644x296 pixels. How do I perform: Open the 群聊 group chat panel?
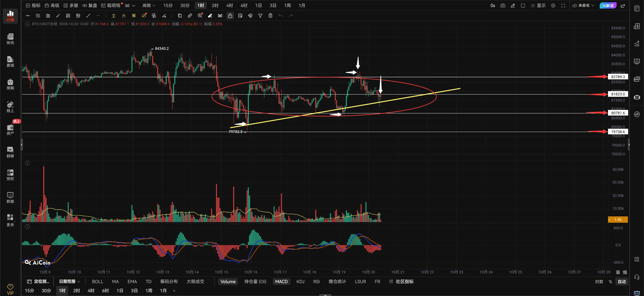(x=10, y=152)
